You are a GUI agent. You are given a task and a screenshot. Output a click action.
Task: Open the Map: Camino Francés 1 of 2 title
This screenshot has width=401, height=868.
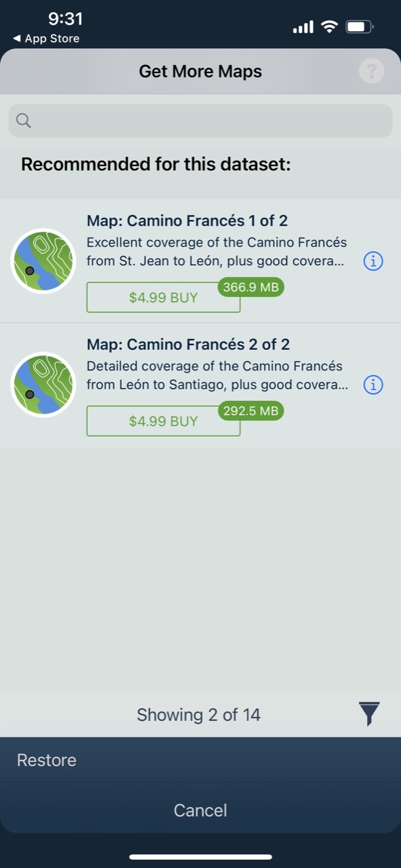coord(188,221)
